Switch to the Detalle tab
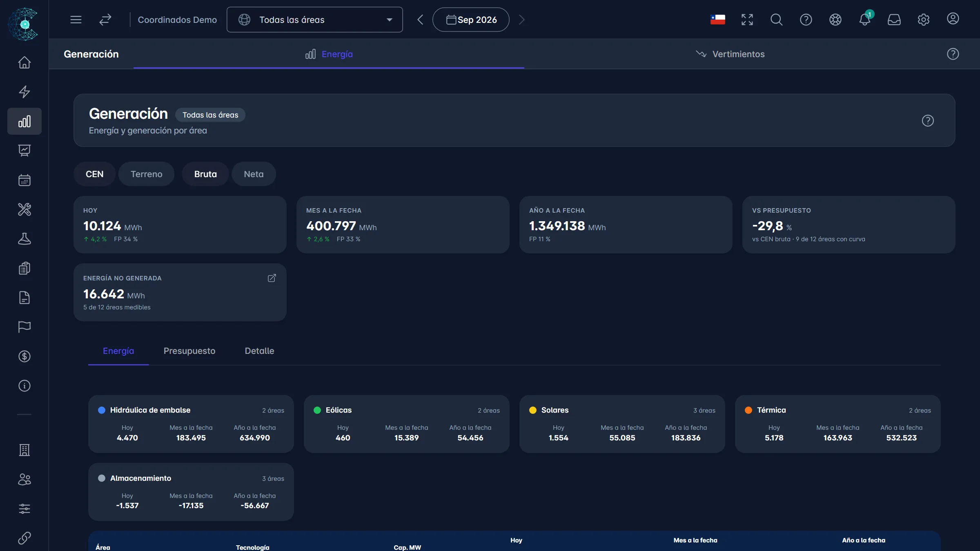980x551 pixels. point(260,351)
